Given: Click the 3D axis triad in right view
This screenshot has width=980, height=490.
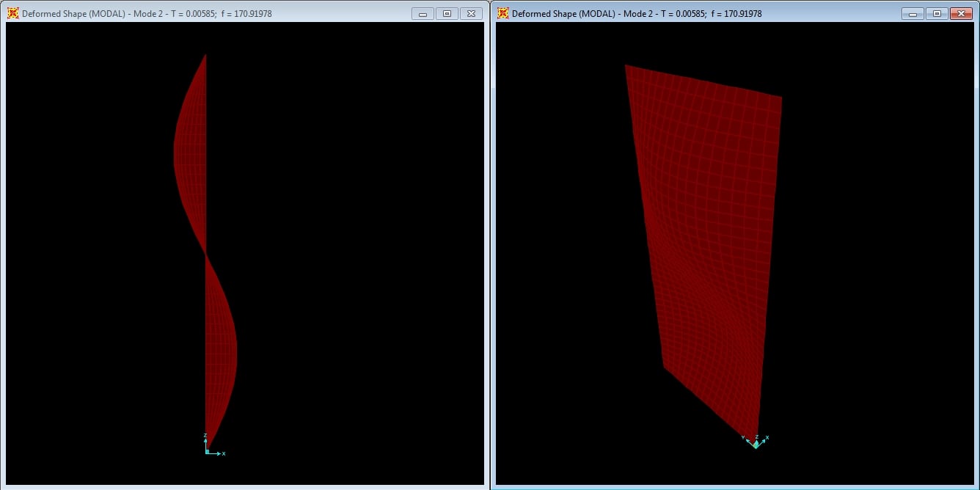Looking at the screenshot, I should 756,442.
